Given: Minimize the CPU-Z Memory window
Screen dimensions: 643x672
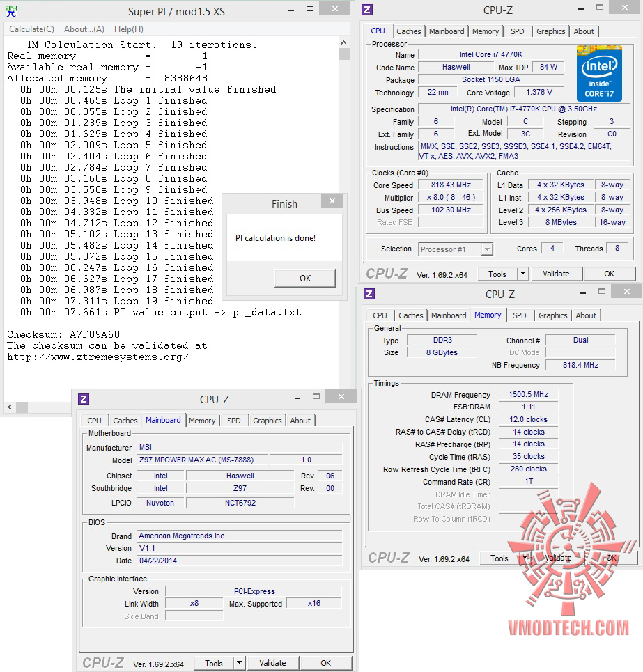Looking at the screenshot, I should point(583,293).
